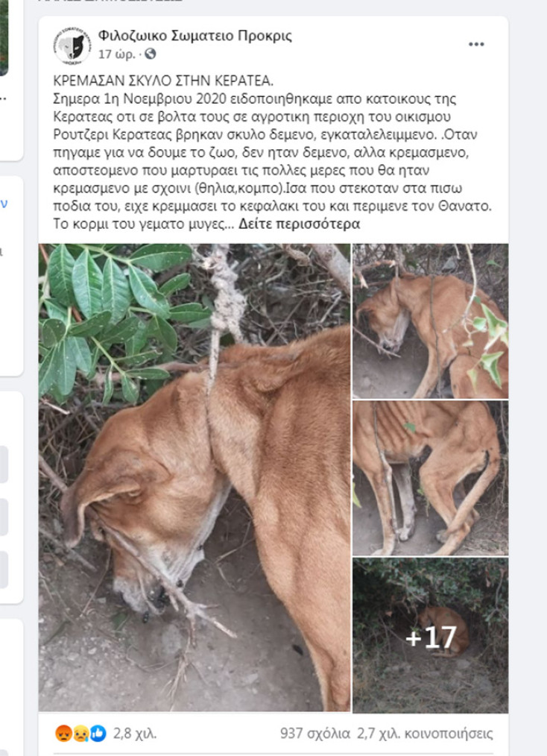Open the +17 more photos thumbnail

[430, 635]
